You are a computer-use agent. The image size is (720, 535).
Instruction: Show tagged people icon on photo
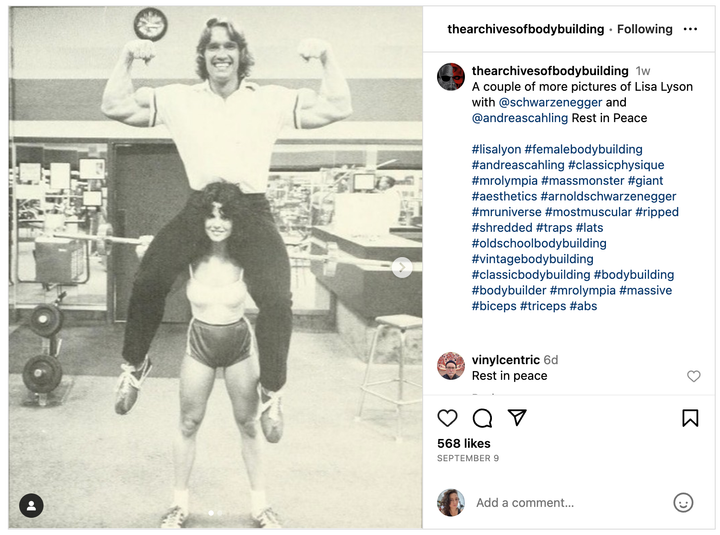coord(31,506)
